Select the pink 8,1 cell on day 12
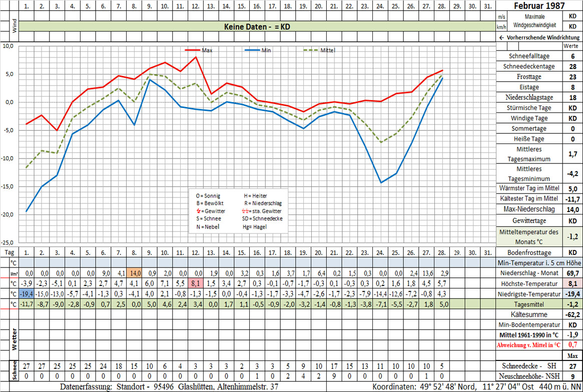The height and width of the screenshot is (392, 583). coord(196,283)
